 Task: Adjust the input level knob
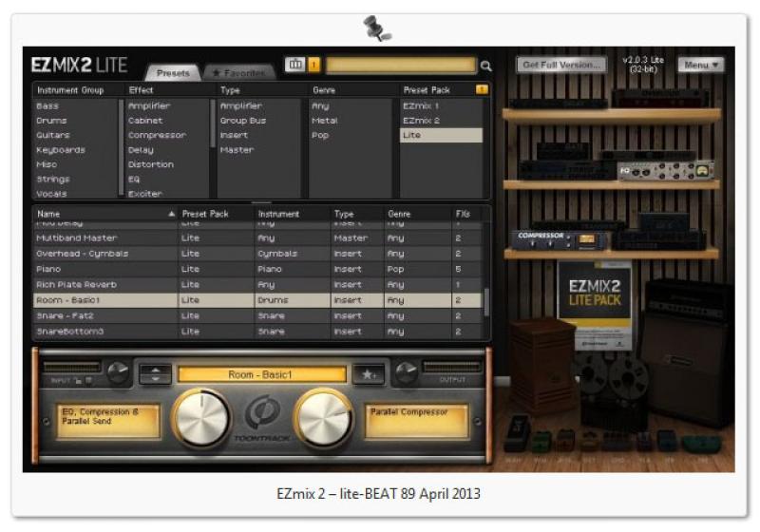click(x=118, y=372)
